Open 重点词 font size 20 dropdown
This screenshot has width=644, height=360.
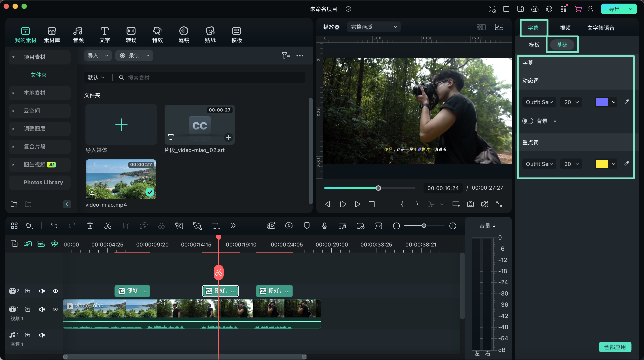click(571, 164)
